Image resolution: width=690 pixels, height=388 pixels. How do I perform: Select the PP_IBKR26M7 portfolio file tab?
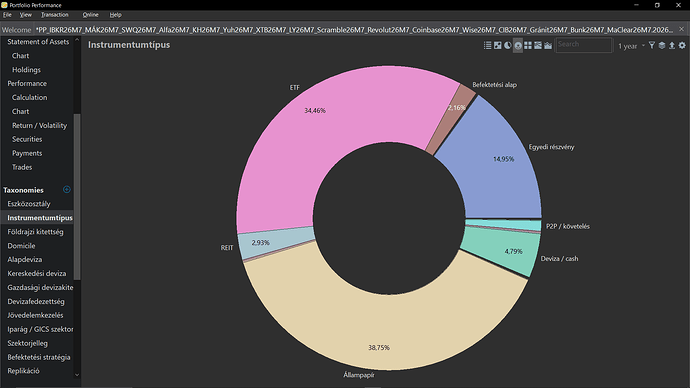(x=354, y=30)
